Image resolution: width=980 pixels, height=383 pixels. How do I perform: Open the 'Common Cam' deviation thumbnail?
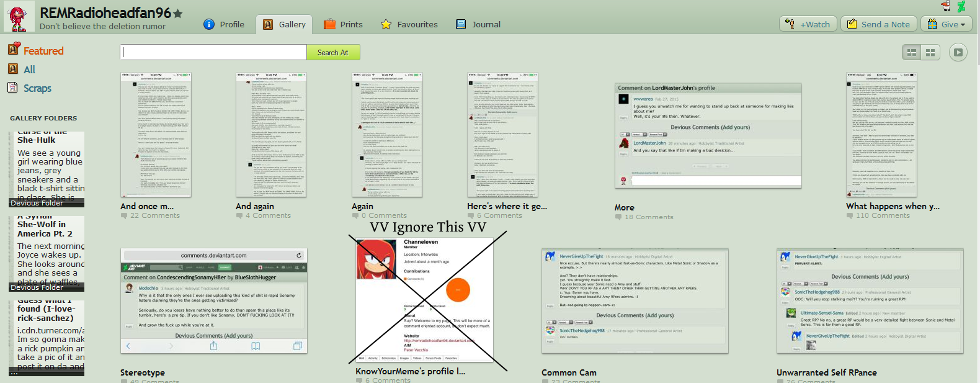[x=635, y=301]
